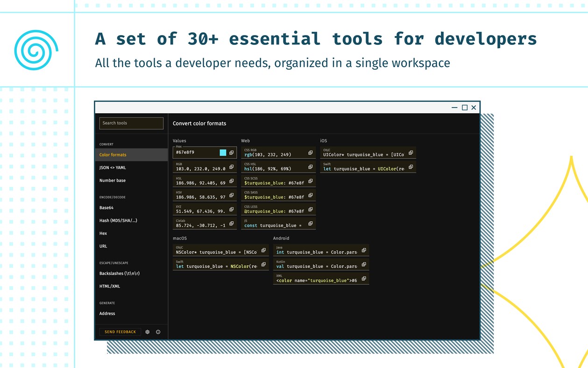
Task: Click the turquoise color swatch
Action: pos(222,152)
